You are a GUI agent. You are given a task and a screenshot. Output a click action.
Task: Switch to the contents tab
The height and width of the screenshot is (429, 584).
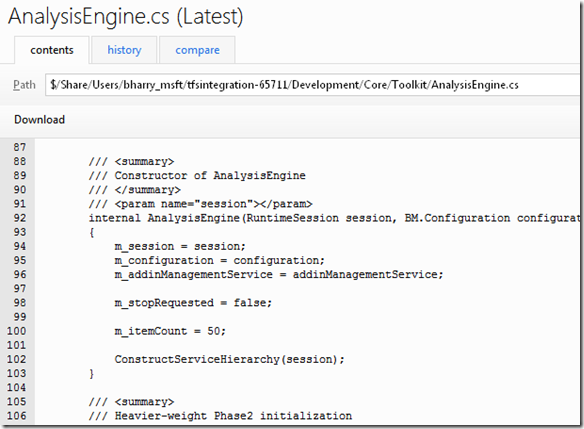52,50
